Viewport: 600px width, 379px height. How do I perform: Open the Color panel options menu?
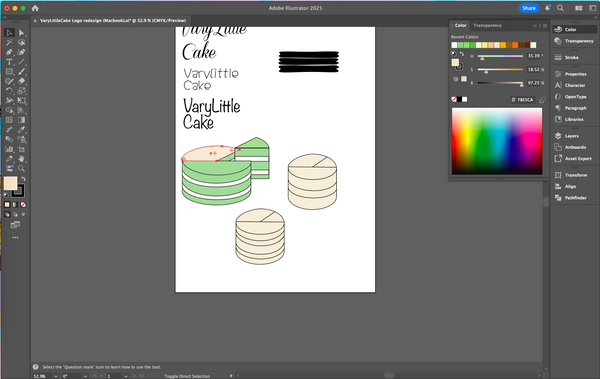point(545,26)
